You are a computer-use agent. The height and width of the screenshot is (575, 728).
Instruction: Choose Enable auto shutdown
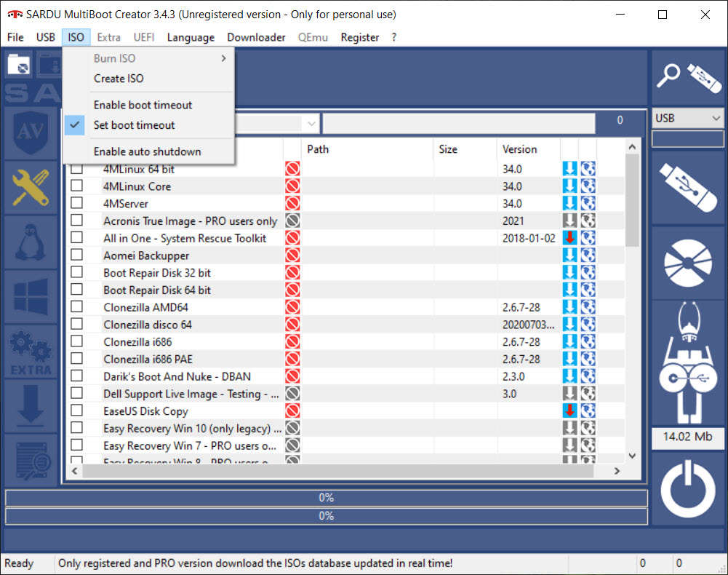(148, 151)
